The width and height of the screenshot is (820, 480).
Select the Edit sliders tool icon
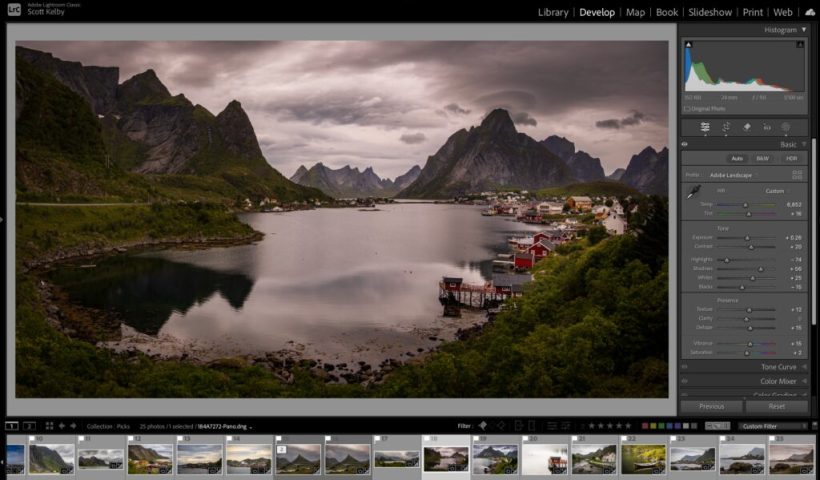[705, 127]
